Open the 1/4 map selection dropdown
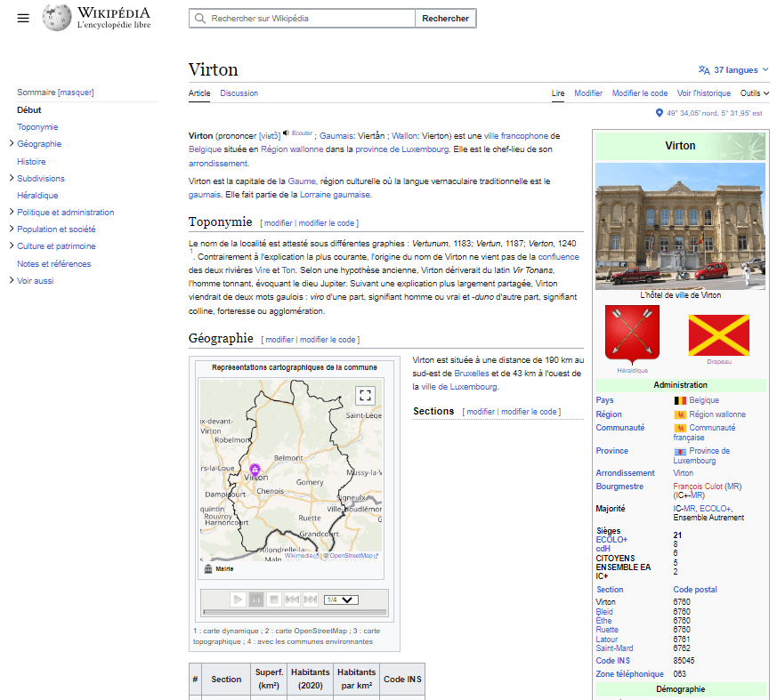The width and height of the screenshot is (777, 700). point(340,599)
